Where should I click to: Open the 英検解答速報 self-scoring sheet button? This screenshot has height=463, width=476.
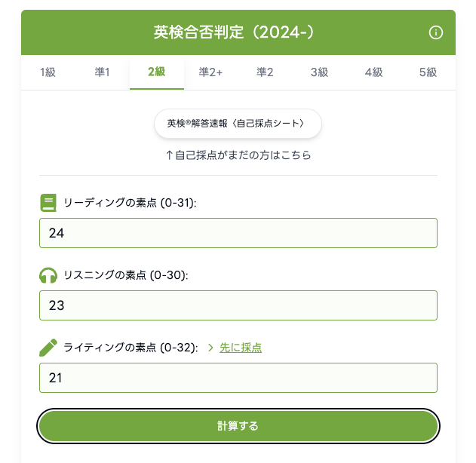click(x=238, y=123)
